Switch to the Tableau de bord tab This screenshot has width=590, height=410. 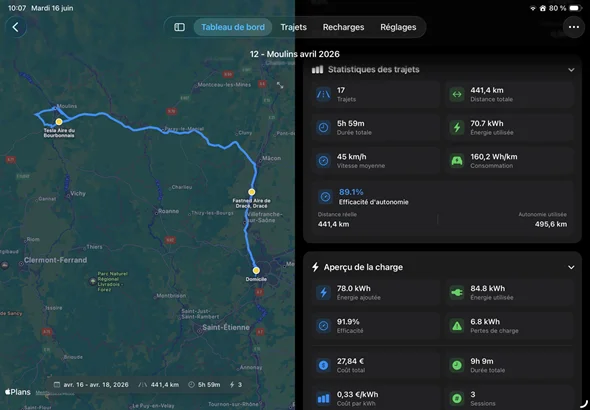(x=233, y=27)
